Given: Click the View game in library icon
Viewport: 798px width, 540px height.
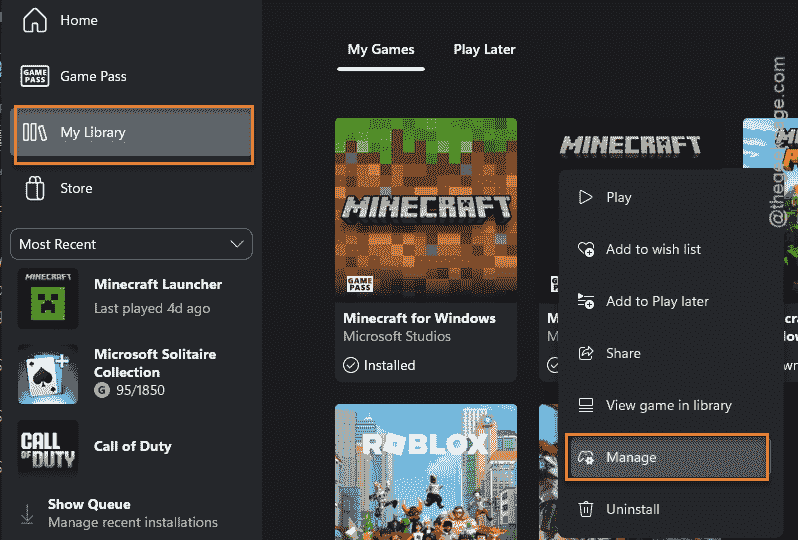Looking at the screenshot, I should [x=586, y=405].
